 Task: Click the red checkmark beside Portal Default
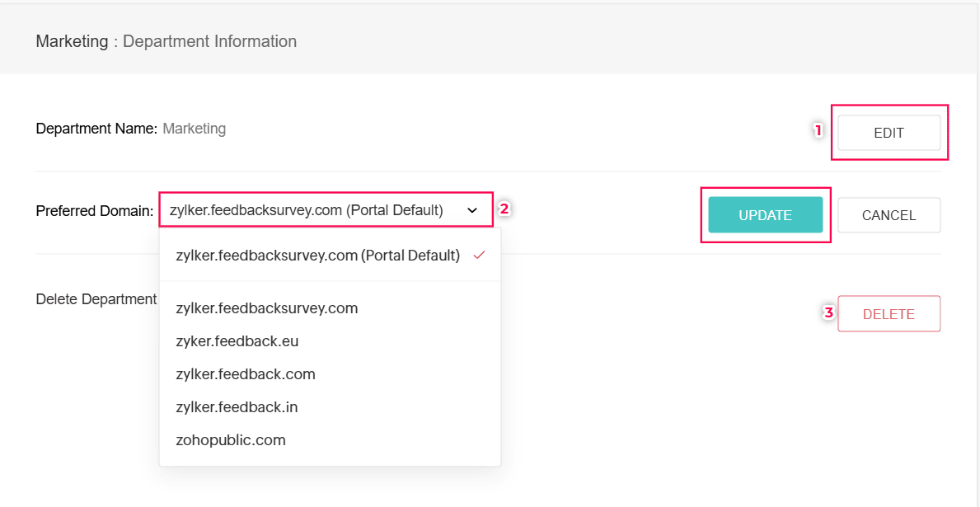(478, 256)
